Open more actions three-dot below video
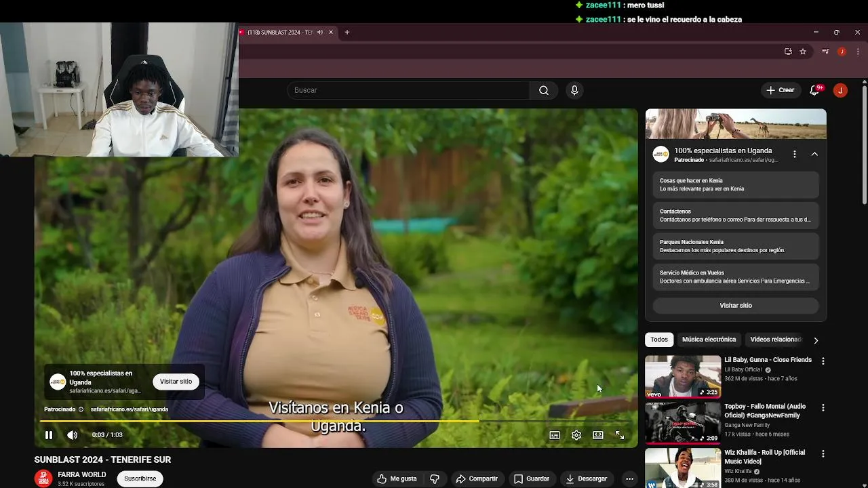This screenshot has width=868, height=488. click(x=629, y=479)
